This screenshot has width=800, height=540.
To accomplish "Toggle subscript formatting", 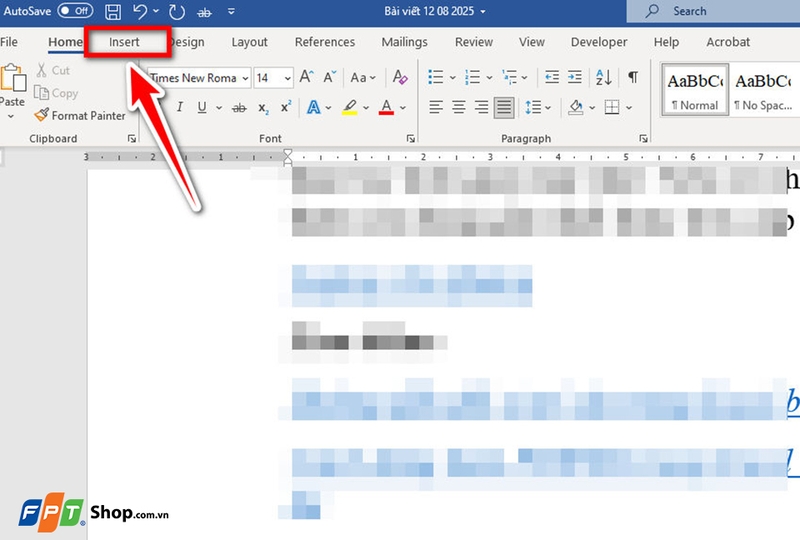I will 263,108.
